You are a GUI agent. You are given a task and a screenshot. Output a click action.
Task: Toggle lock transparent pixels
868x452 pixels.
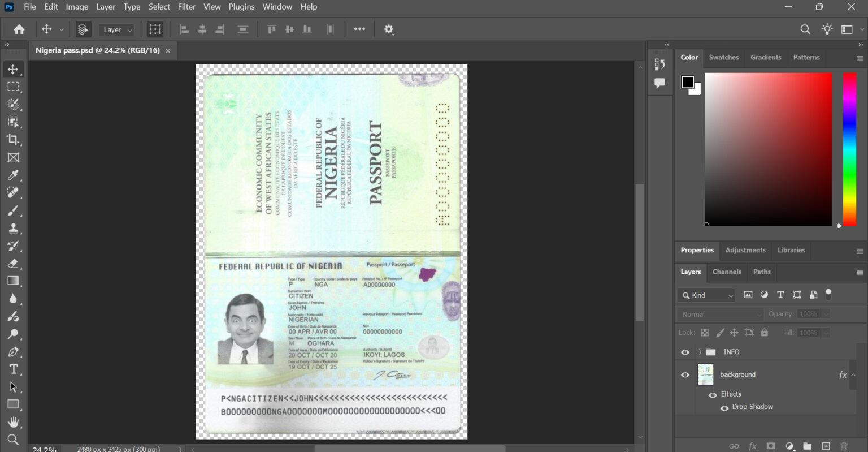(x=705, y=333)
